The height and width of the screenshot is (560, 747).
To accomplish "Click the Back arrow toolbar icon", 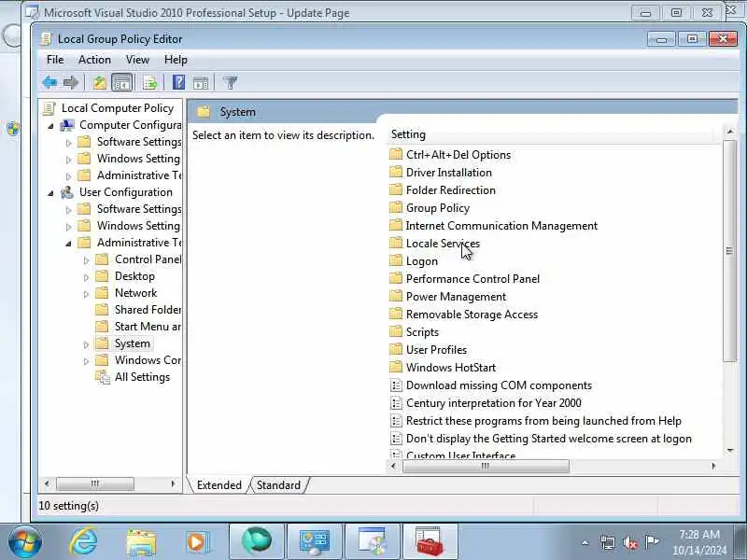I will point(49,83).
